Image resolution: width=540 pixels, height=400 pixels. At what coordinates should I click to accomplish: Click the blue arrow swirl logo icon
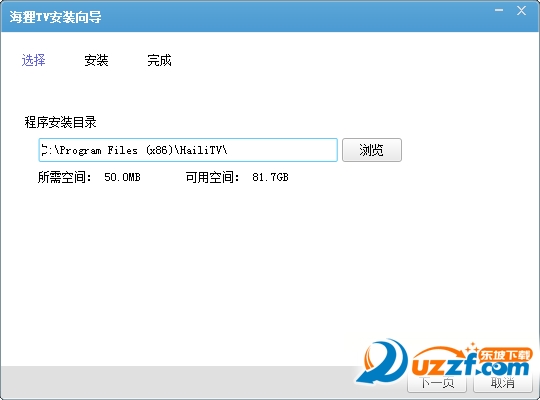coord(382,362)
